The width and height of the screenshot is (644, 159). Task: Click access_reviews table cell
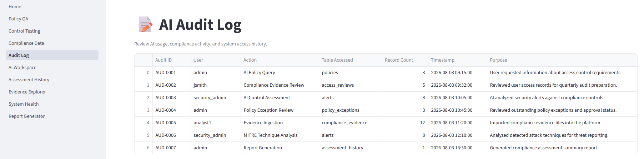point(351,85)
